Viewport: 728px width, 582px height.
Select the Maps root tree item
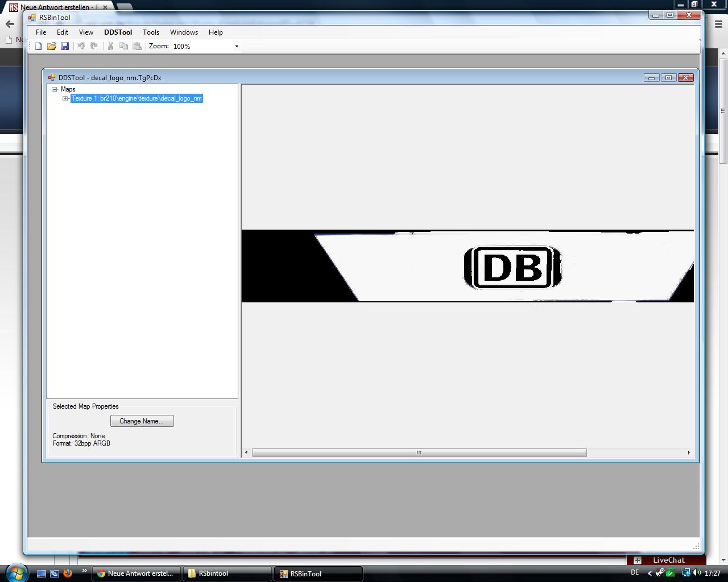(68, 89)
